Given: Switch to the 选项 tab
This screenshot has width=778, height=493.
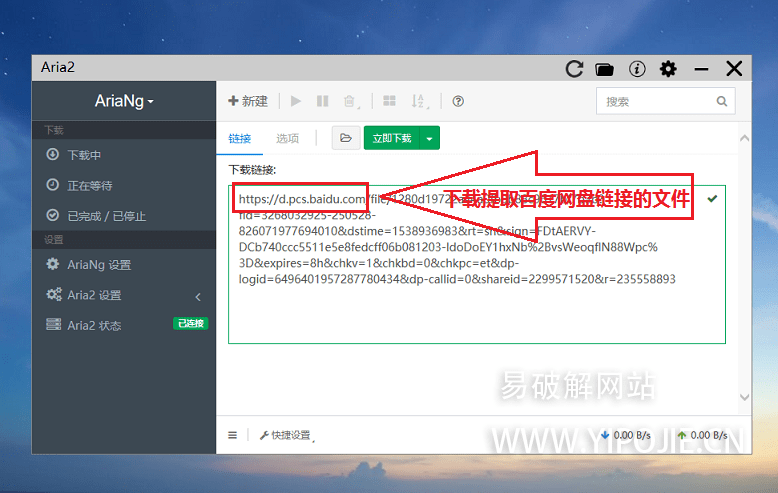Looking at the screenshot, I should tap(287, 138).
